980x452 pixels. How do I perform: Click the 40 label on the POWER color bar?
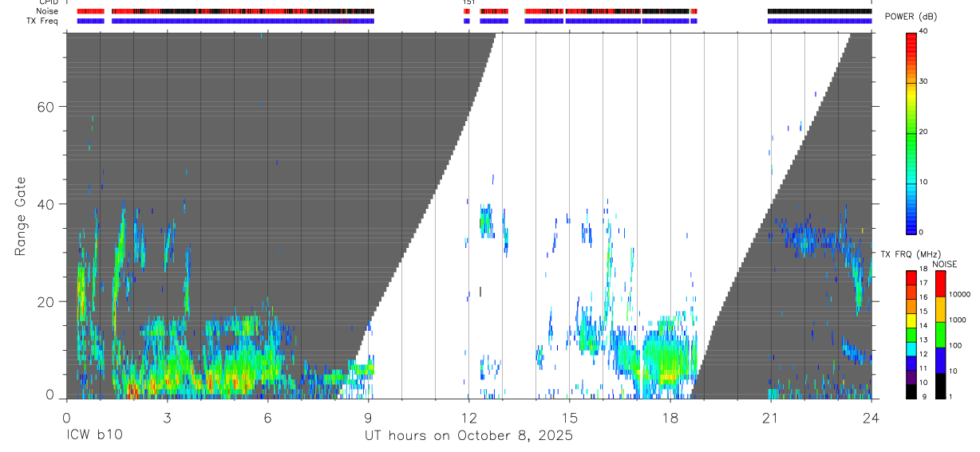click(924, 32)
